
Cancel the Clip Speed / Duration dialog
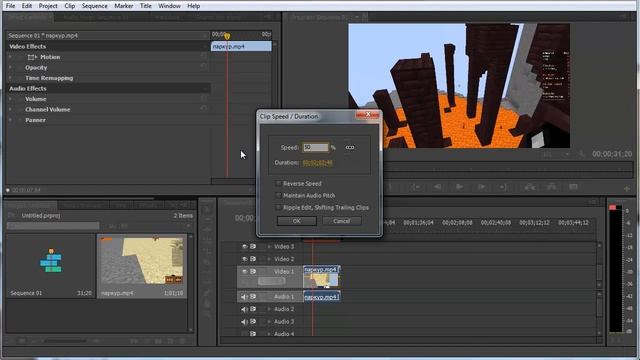point(342,221)
